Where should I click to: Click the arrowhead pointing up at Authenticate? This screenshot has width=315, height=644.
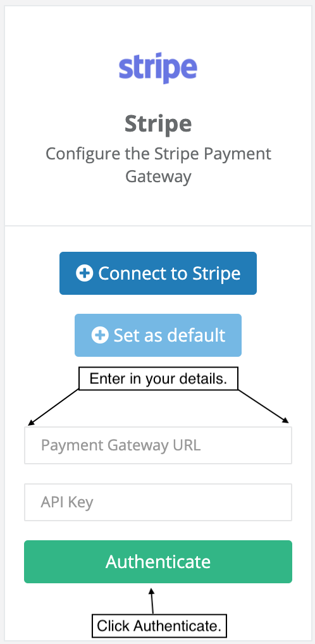pos(151,591)
